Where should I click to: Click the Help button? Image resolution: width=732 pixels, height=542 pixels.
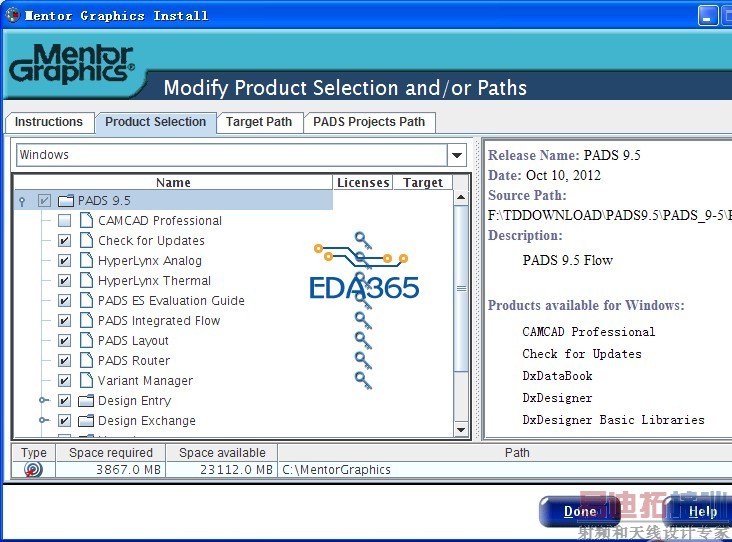point(698,512)
